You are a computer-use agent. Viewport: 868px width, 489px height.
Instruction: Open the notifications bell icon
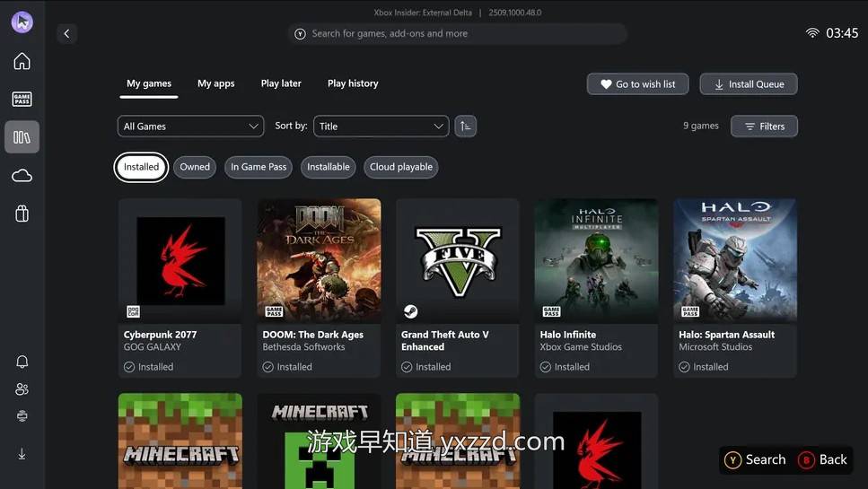click(x=22, y=362)
